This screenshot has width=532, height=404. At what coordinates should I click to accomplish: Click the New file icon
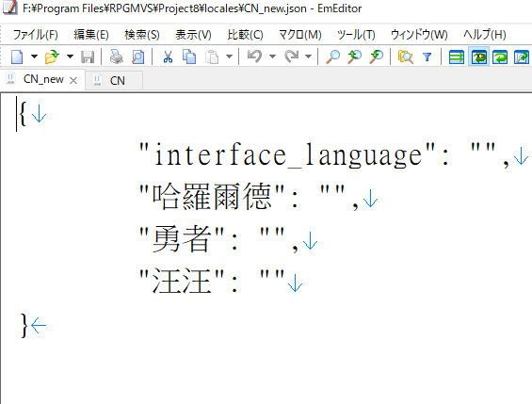(x=17, y=57)
